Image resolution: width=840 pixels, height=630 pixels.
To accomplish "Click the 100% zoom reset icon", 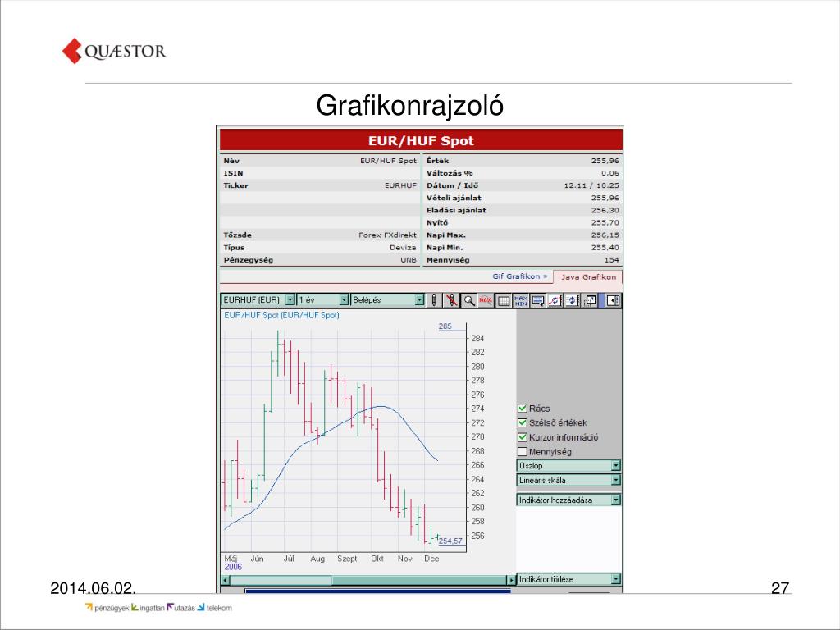I will click(486, 300).
